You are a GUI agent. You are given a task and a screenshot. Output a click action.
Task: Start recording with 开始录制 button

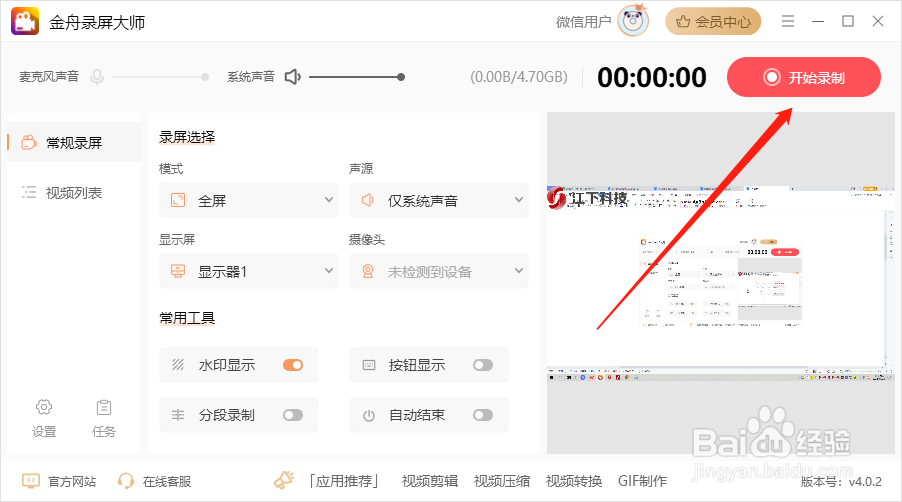[804, 77]
